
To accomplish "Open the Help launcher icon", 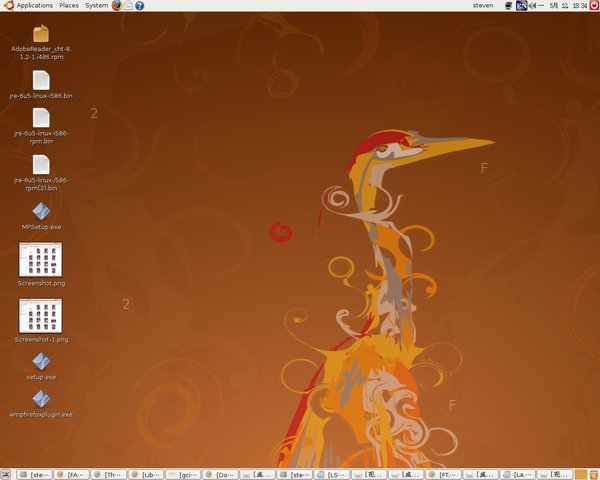I will coord(140,5).
